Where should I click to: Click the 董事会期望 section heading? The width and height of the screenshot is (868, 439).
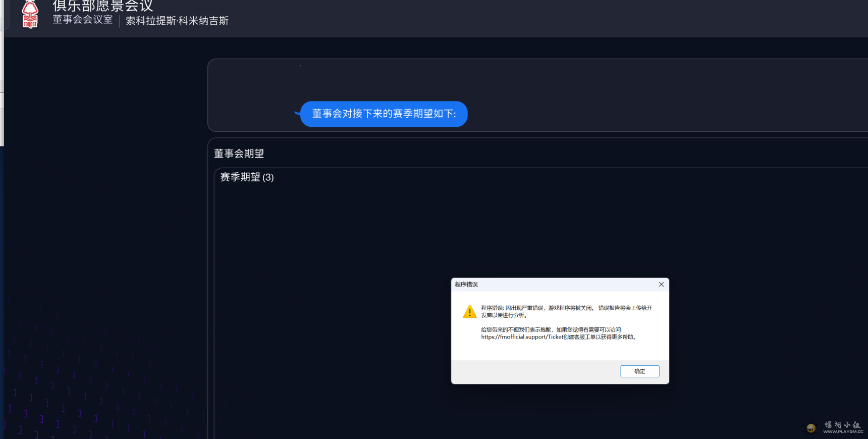(239, 154)
